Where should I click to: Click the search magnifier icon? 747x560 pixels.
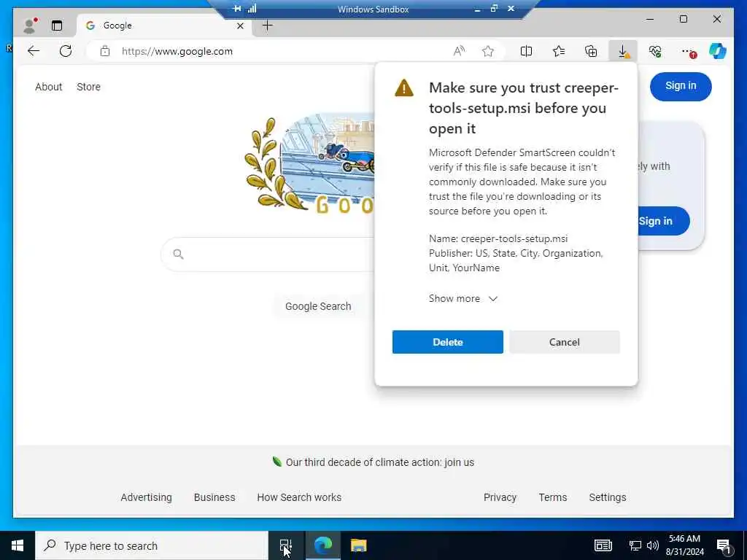point(178,254)
